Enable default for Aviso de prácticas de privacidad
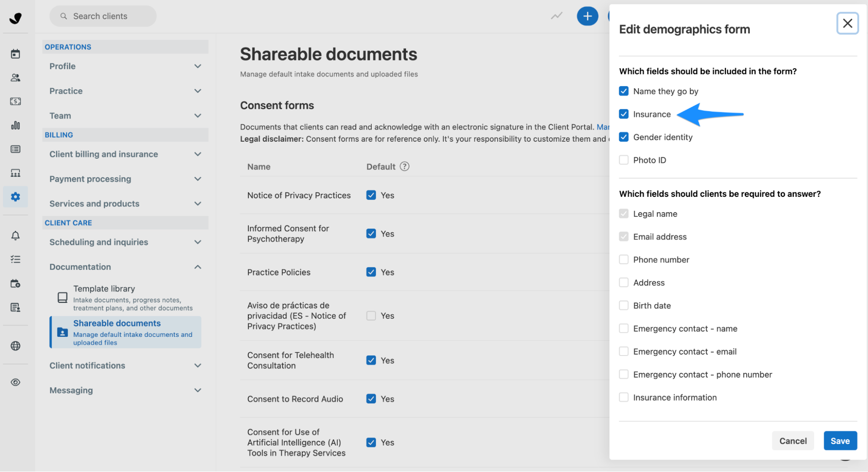 (x=371, y=316)
